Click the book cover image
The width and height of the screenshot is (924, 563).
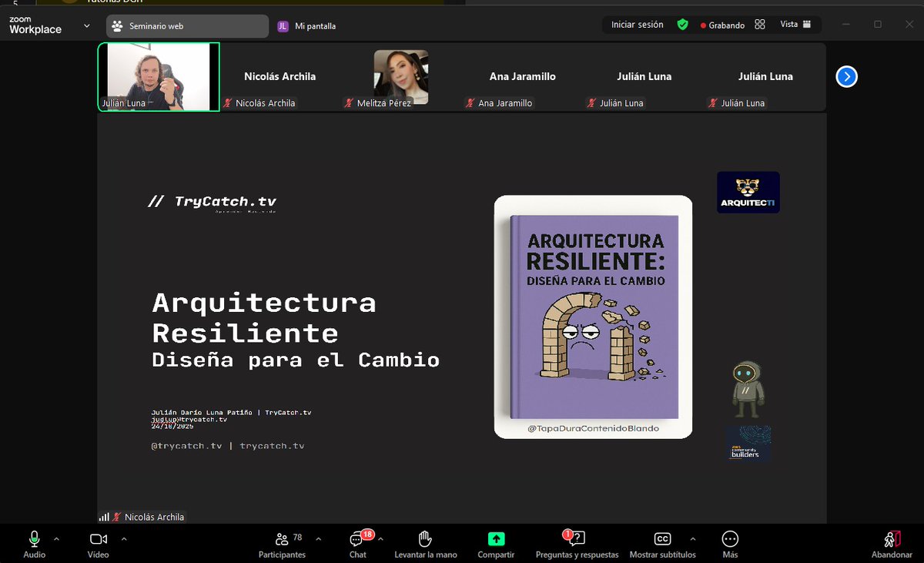point(593,317)
